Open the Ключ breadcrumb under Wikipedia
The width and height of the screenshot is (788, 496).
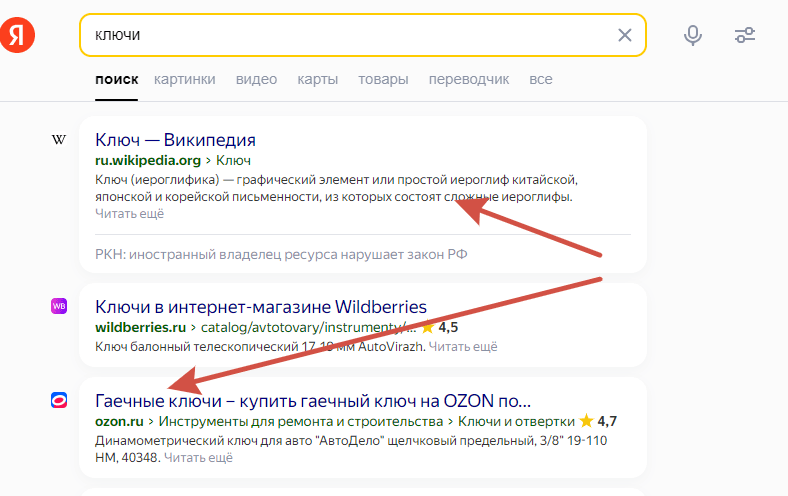click(233, 160)
